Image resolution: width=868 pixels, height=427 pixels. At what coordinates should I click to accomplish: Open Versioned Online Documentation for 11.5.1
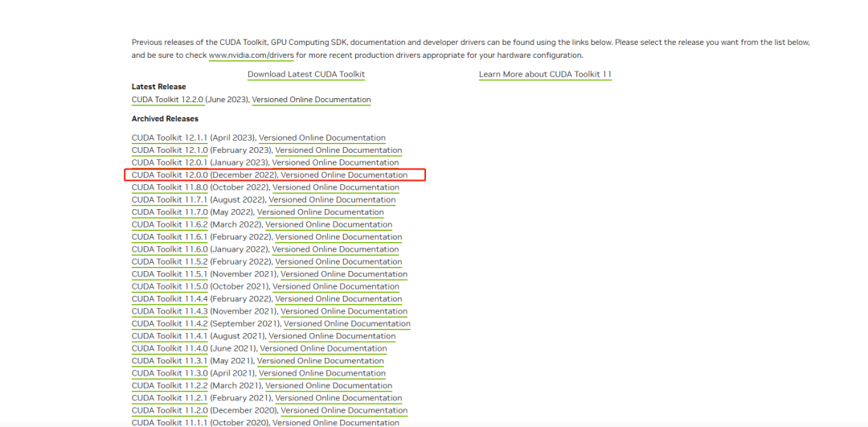344,274
